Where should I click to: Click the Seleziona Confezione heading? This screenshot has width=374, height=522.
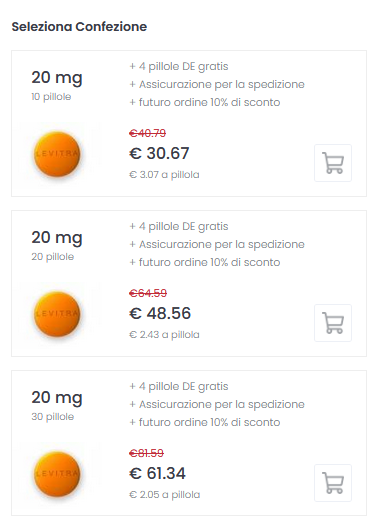coord(79,27)
